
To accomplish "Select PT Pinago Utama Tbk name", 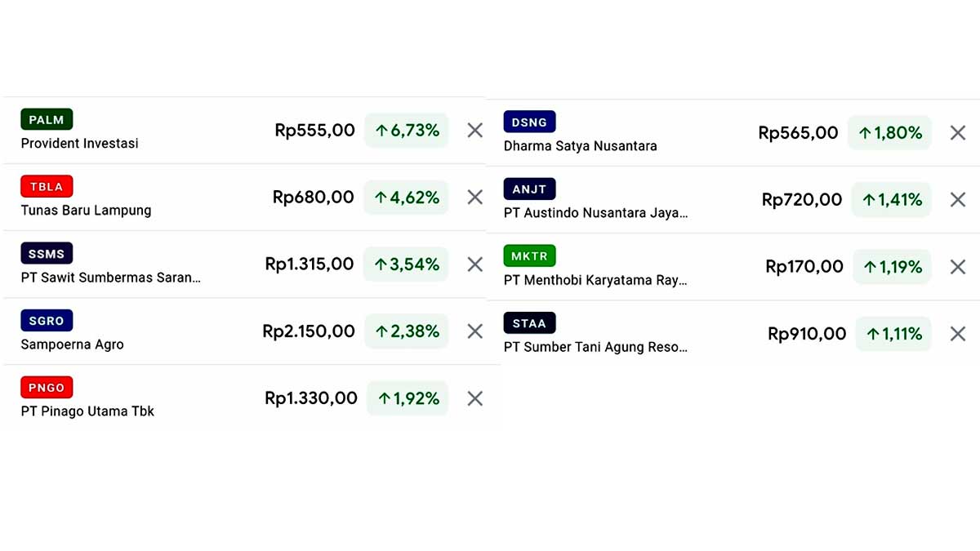I will 87,411.
